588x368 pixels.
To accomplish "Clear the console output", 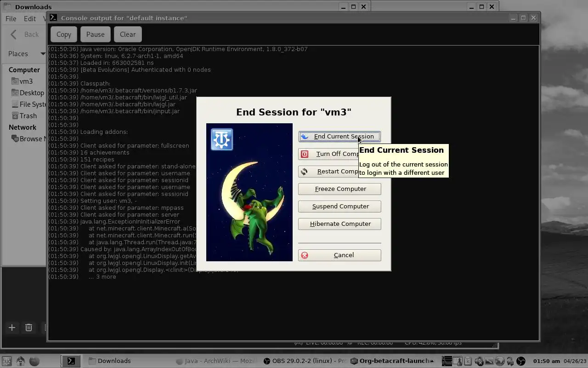I will (x=128, y=34).
